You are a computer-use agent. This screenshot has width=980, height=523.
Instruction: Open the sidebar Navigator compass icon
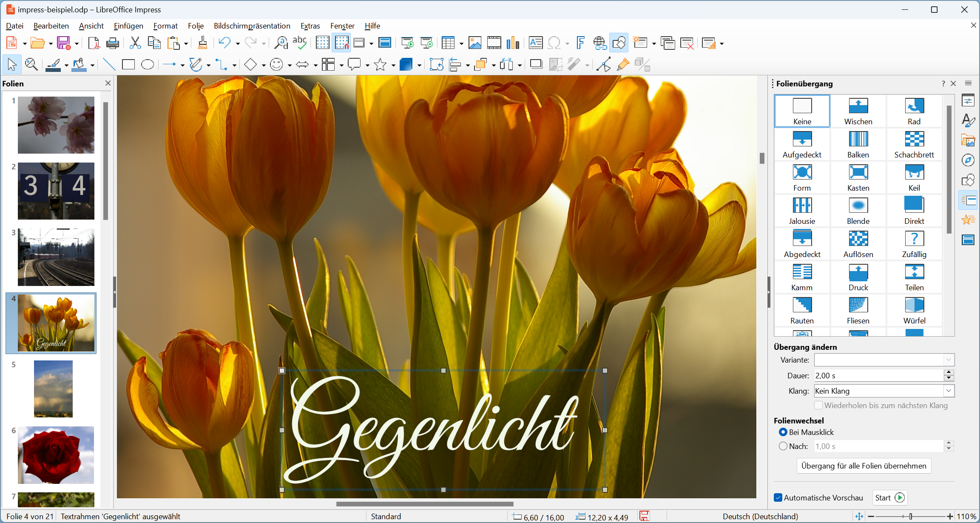[968, 160]
